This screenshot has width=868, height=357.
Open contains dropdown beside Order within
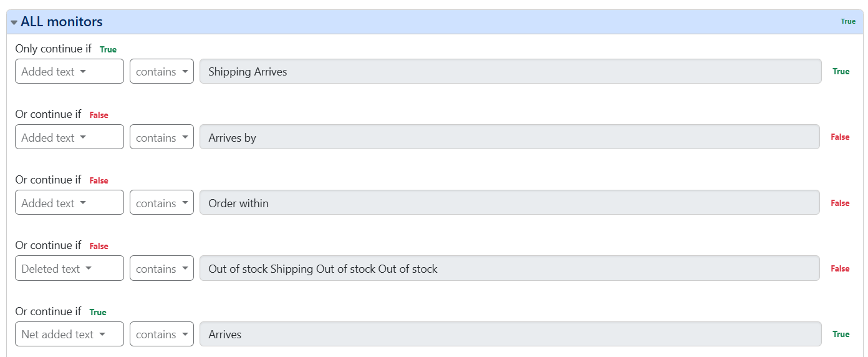point(162,202)
